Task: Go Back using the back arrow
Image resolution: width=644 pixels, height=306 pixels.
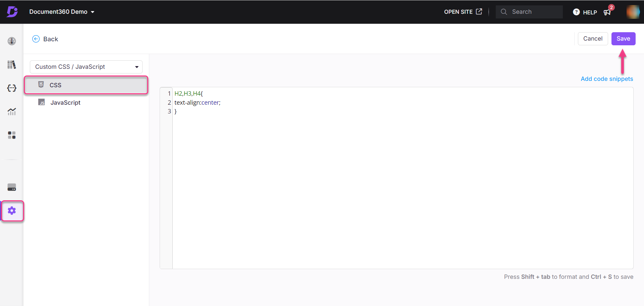Action: [x=45, y=39]
